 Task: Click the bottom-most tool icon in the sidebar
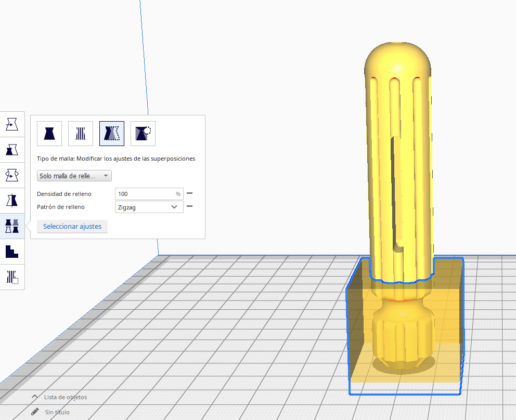point(12,277)
